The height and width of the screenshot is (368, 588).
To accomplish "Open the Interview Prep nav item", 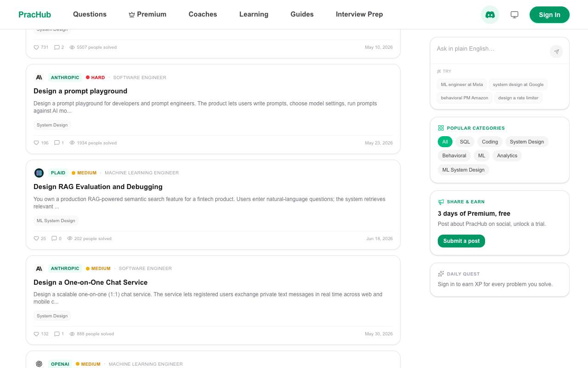I will click(359, 14).
